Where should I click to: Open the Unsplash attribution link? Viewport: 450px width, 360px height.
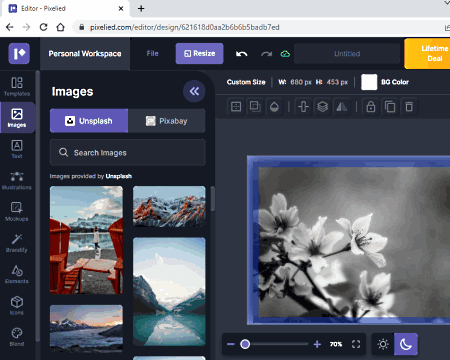[x=119, y=176]
